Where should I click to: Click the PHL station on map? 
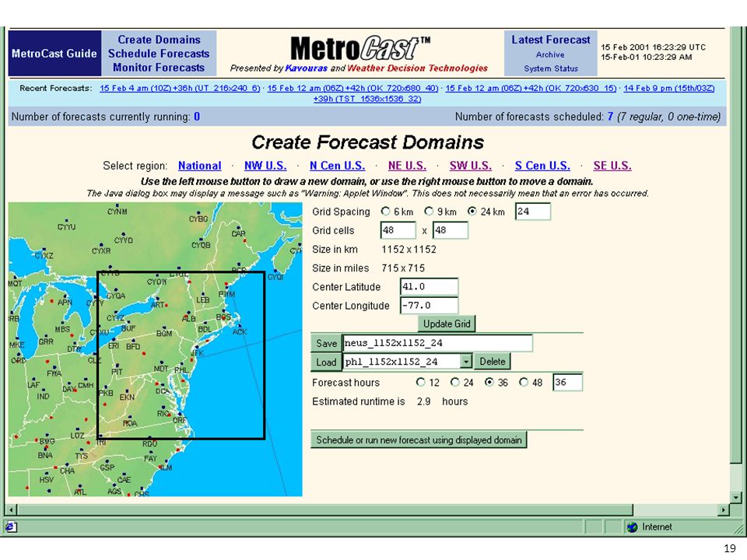pyautogui.click(x=181, y=370)
